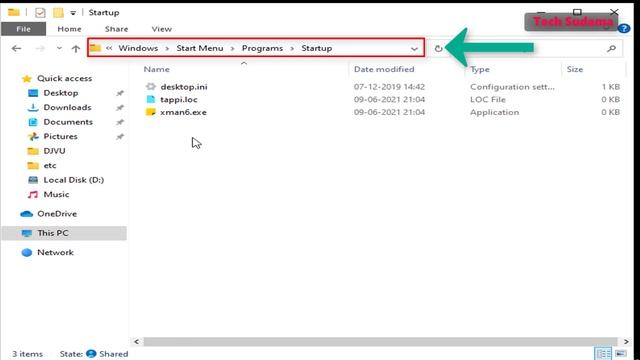Screen dimensions: 640x360
Task: Select the tappi.loc file
Action: (x=179, y=100)
